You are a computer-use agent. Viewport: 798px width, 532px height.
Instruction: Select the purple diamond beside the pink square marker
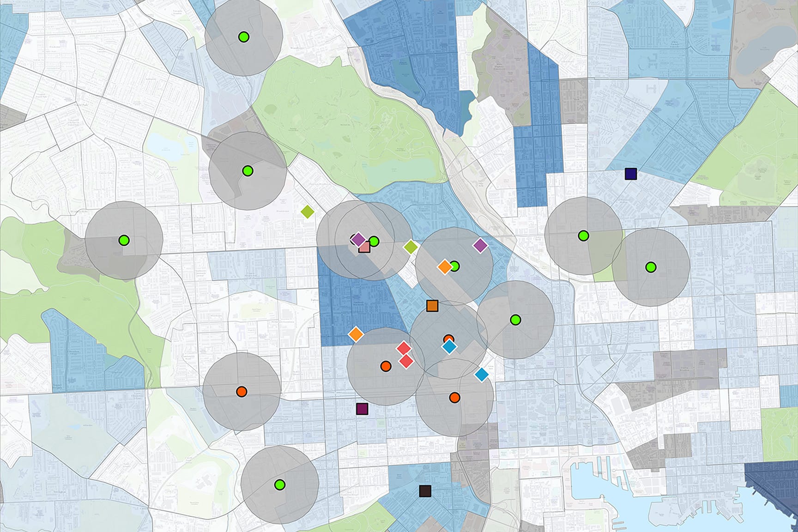(x=358, y=239)
